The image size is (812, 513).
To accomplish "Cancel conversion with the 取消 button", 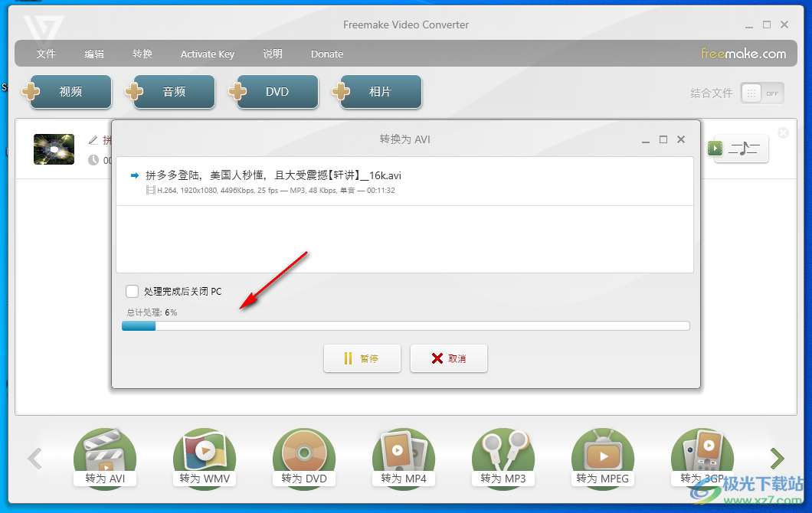I will 448,358.
